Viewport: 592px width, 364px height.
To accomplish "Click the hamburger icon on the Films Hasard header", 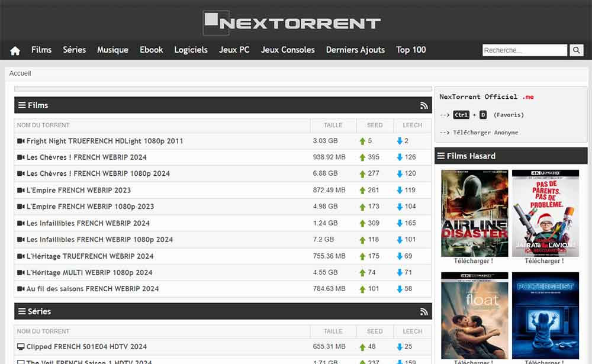I will [x=440, y=156].
